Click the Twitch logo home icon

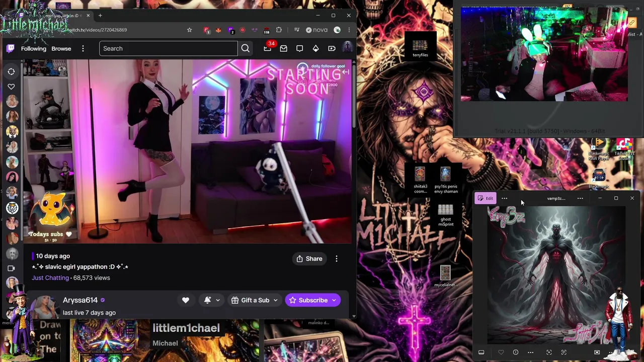(x=10, y=49)
